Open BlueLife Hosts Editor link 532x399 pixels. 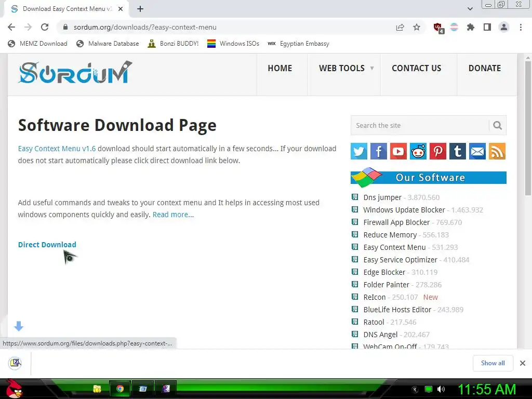tap(397, 310)
